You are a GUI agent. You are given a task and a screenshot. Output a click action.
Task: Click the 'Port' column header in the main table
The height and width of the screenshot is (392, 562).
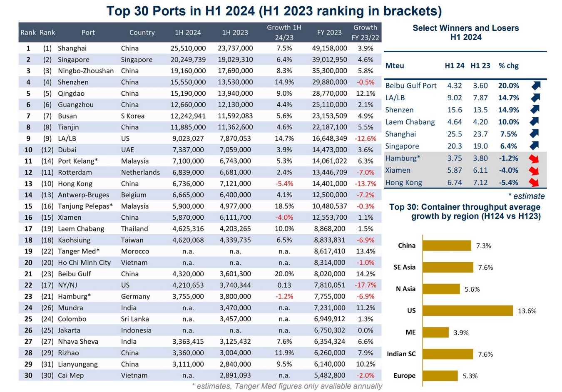tap(88, 32)
